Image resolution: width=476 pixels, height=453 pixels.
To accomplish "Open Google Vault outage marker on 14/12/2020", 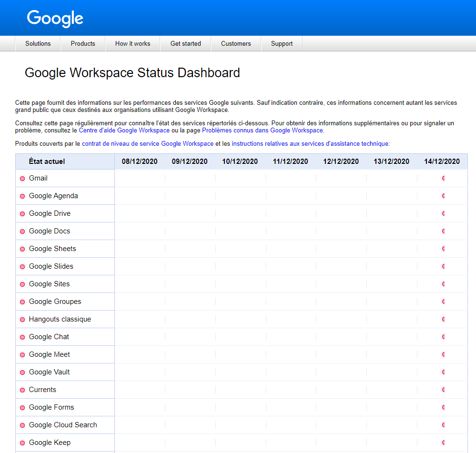I will [x=443, y=372].
